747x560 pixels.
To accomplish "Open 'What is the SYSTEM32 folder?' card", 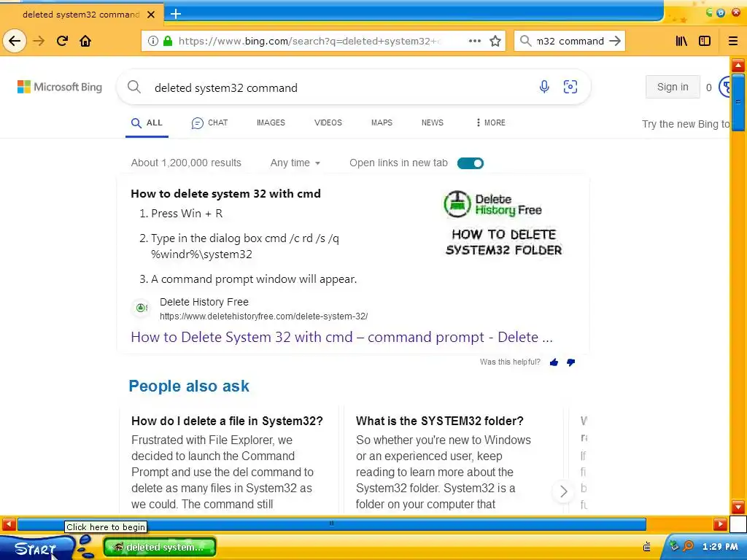I will click(x=439, y=421).
